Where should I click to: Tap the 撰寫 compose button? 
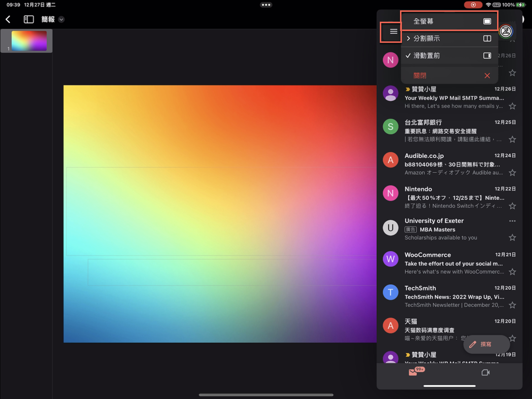(486, 344)
